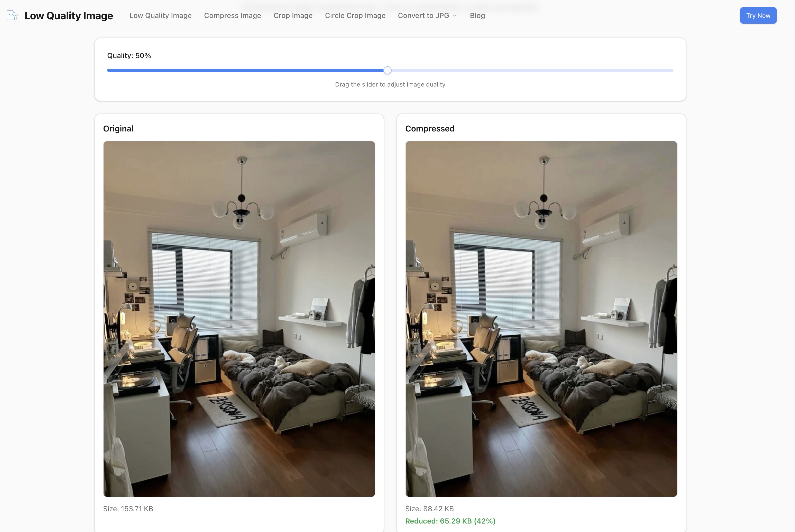Open the Circle Crop Image tool
795x532 pixels.
tap(355, 15)
